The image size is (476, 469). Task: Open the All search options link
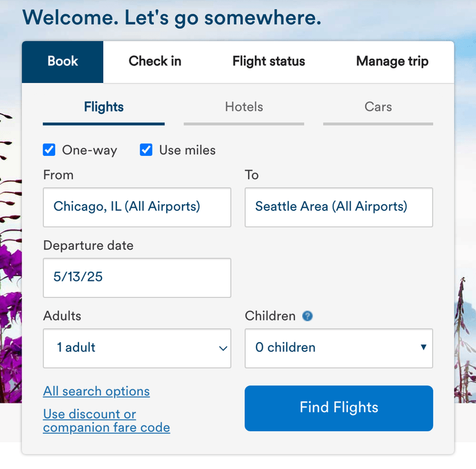pos(96,392)
